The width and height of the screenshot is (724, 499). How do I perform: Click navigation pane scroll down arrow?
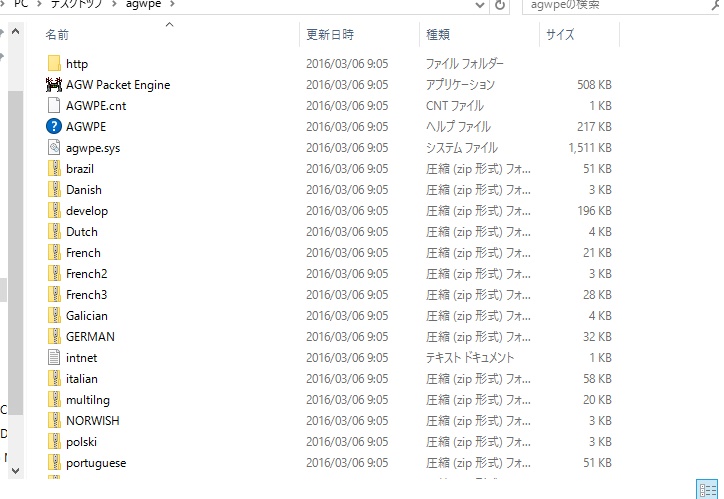[15, 471]
